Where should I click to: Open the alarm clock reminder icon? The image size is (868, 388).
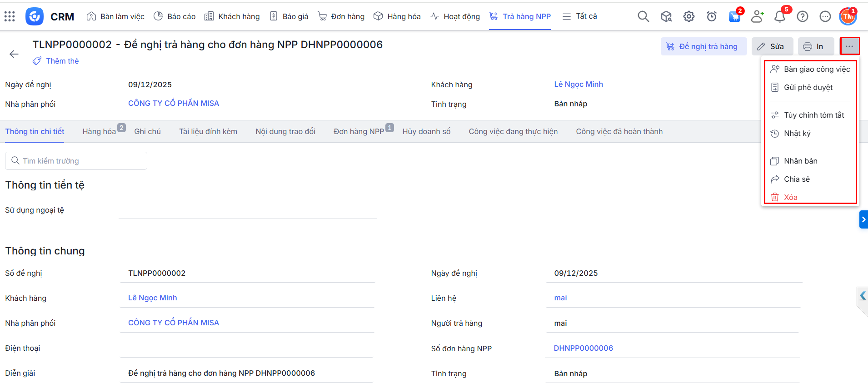click(712, 16)
